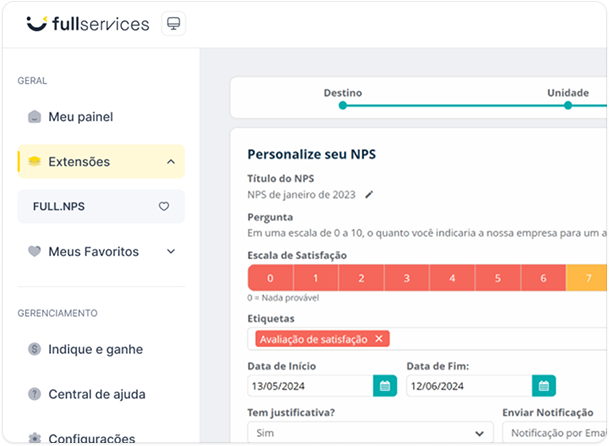Screen dimensions: 609x446
Task: Click the fullservices logo
Action: click(88, 23)
